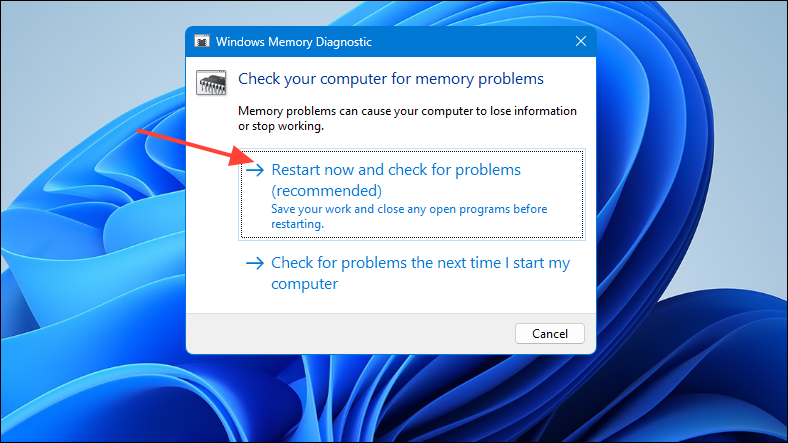Select Check for problems the next time I start

[x=412, y=273]
